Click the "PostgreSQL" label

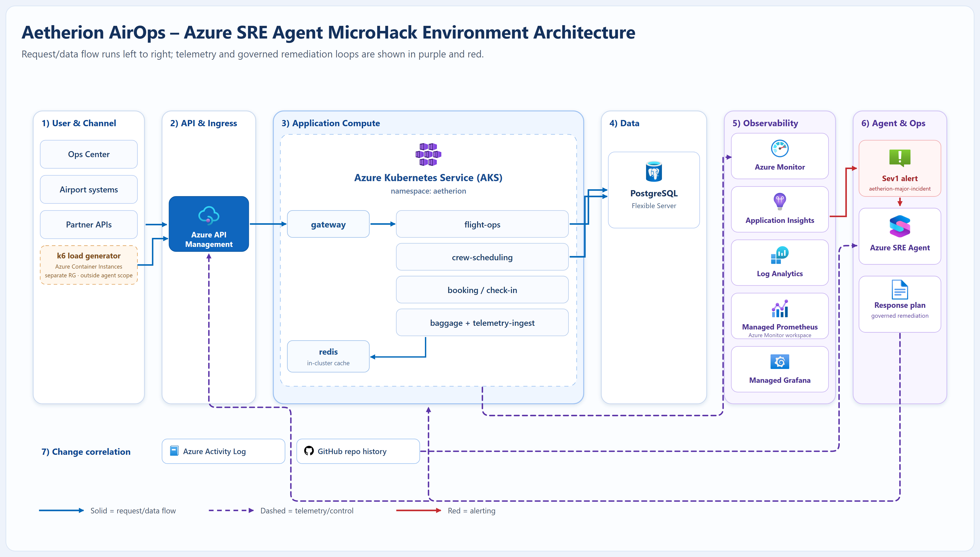(x=654, y=193)
